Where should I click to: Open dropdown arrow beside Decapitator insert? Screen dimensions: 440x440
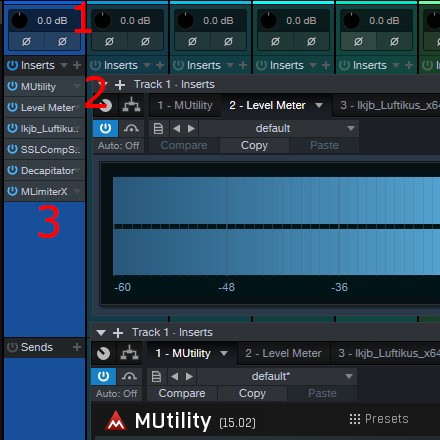coord(77,170)
